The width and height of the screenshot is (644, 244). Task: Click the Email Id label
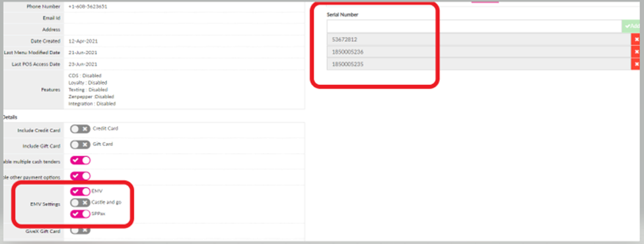click(52, 18)
